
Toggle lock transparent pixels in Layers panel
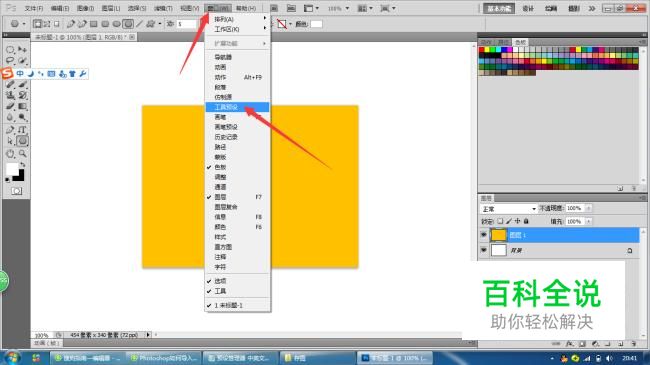(500, 221)
